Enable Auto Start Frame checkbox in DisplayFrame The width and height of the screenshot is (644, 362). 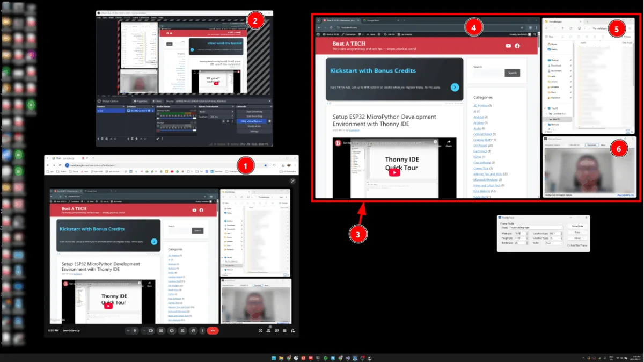tap(569, 245)
